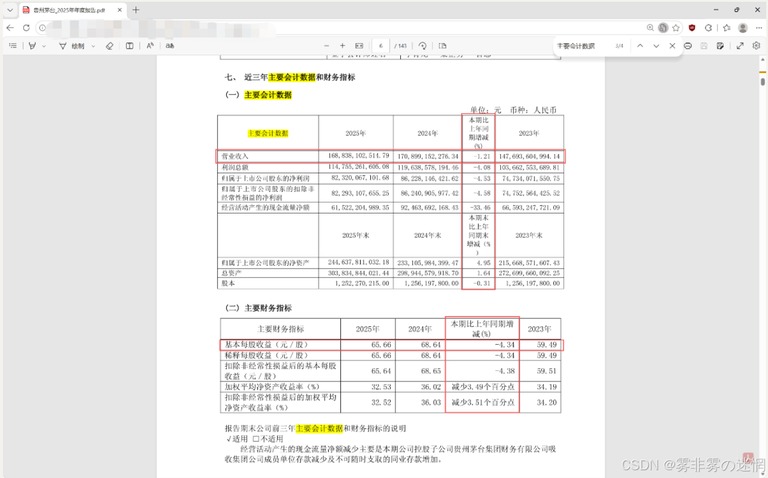Image resolution: width=768 pixels, height=478 pixels.
Task: Close the find bar
Action: tap(672, 46)
